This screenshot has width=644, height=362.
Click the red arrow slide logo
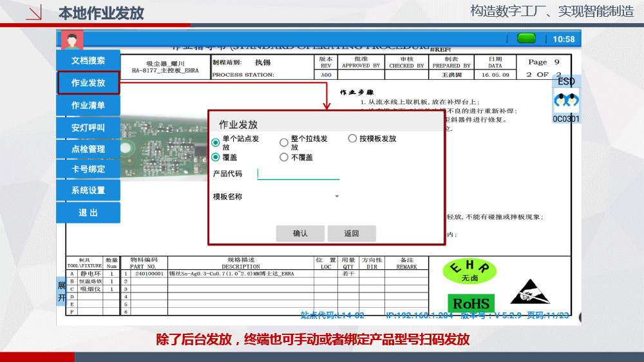tap(34, 12)
